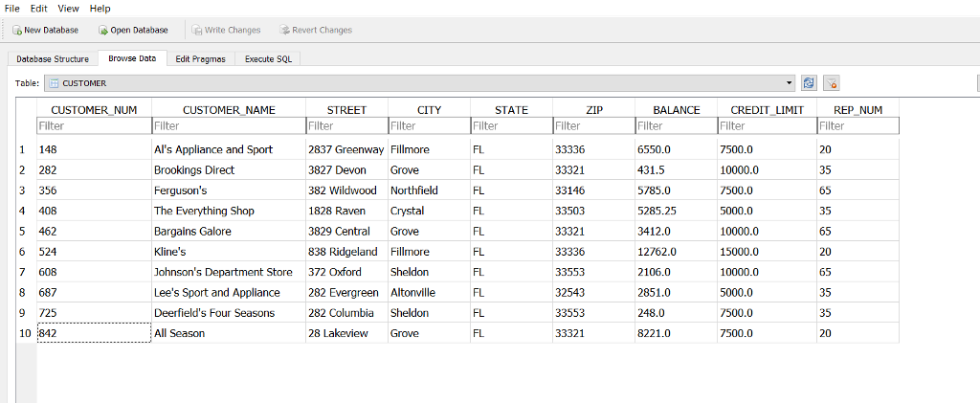Click the CUSTOMER_NUM filter field

click(94, 125)
